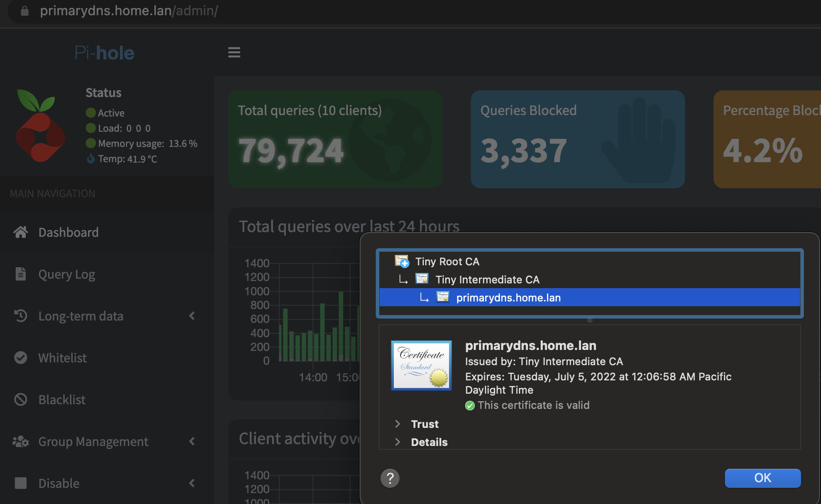This screenshot has height=504, width=821.
Task: Click the primarydns.home.lan row certificate icon
Action: pyautogui.click(x=443, y=297)
